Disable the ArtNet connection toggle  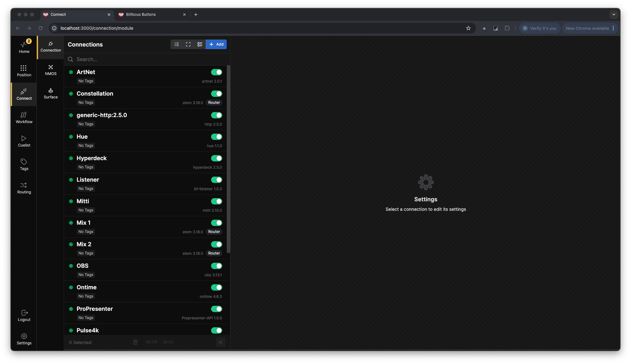(x=217, y=72)
